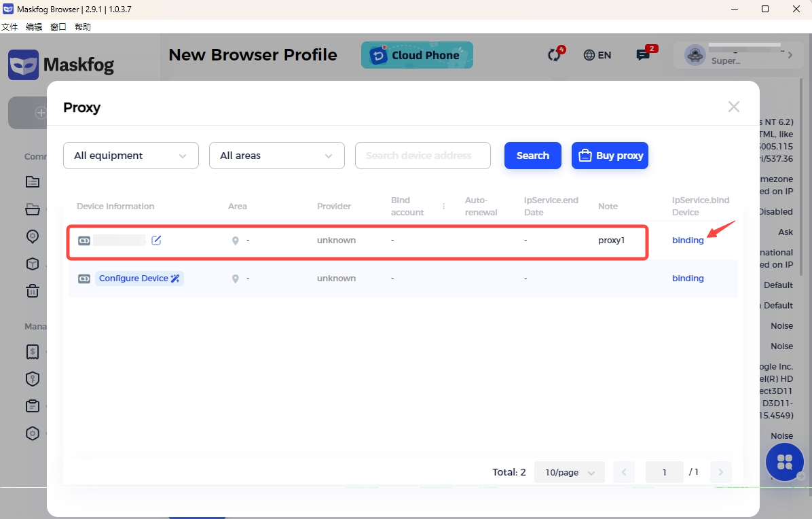The image size is (812, 519).
Task: Open the 窗口 menu
Action: point(58,27)
